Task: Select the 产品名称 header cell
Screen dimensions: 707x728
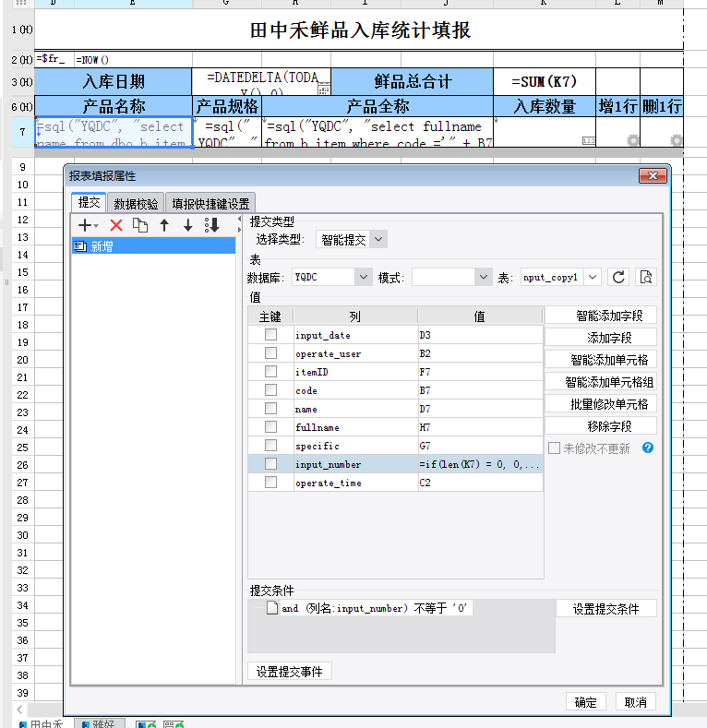Action: [x=114, y=106]
